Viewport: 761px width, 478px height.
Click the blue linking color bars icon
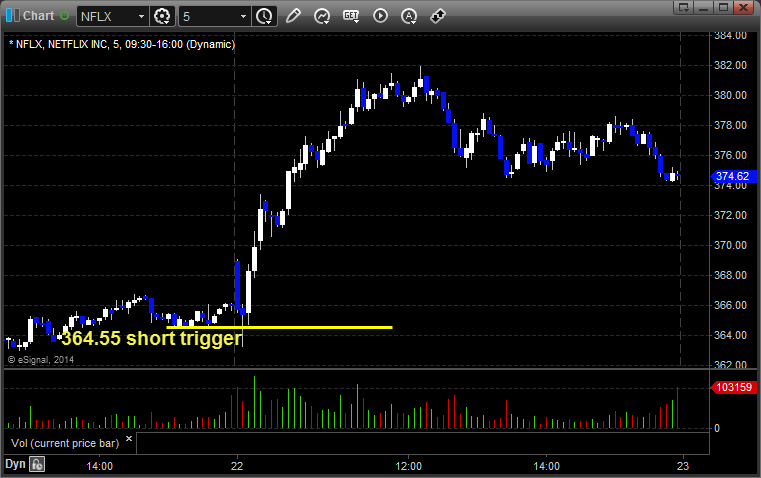13,16
